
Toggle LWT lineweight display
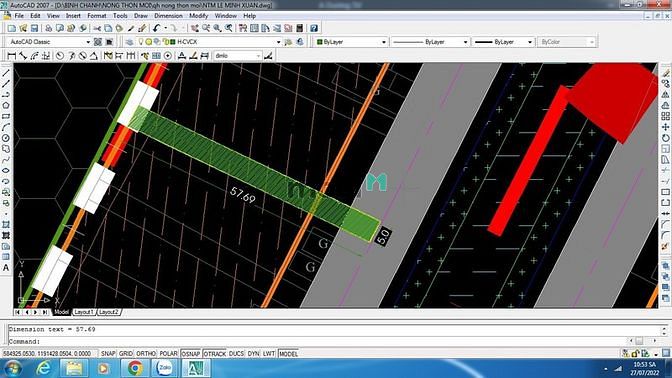269,354
